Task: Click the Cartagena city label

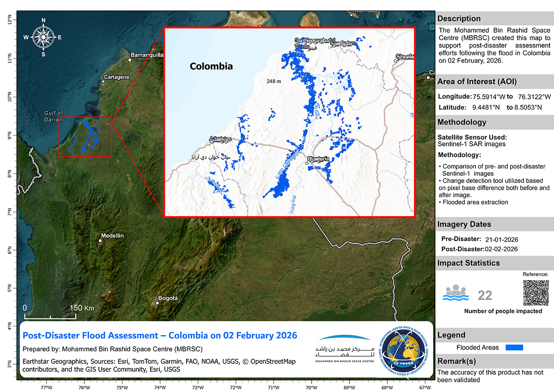Action: click(116, 77)
